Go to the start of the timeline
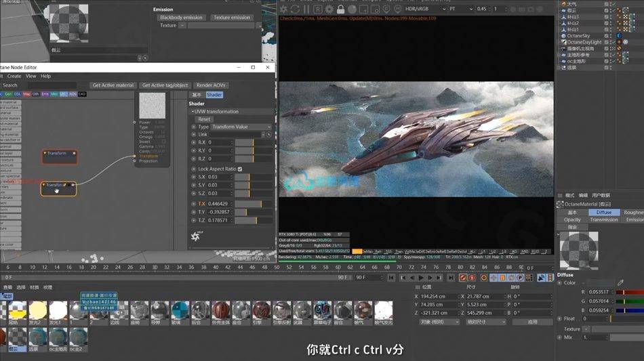 point(391,278)
